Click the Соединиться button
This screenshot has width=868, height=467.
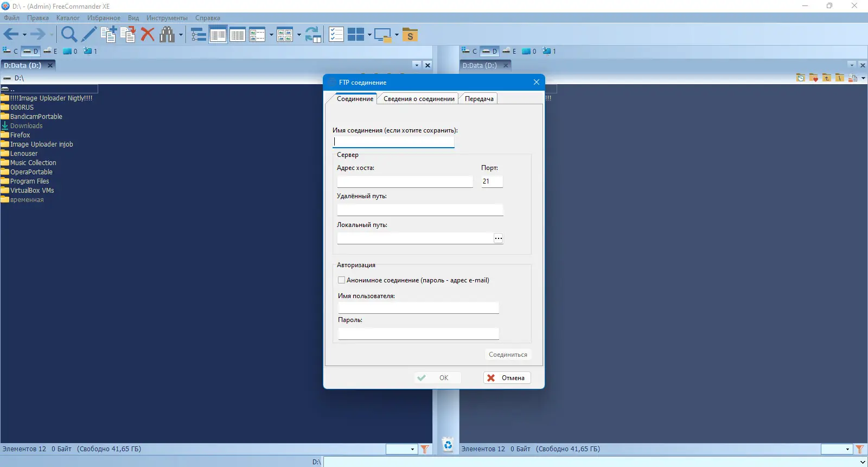pos(508,355)
